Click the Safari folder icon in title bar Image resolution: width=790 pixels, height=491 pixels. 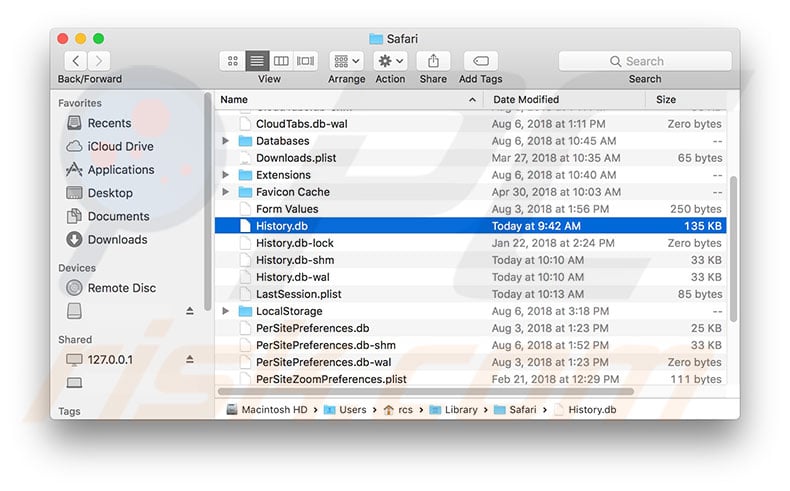pyautogui.click(x=376, y=39)
